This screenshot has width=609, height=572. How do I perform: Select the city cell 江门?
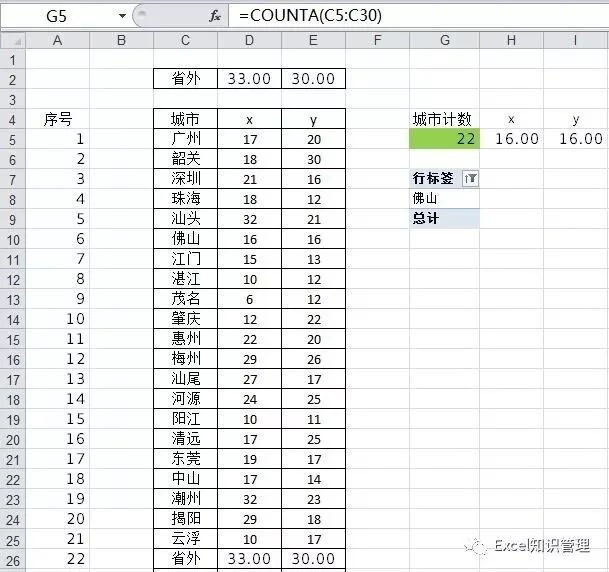pyautogui.click(x=185, y=259)
